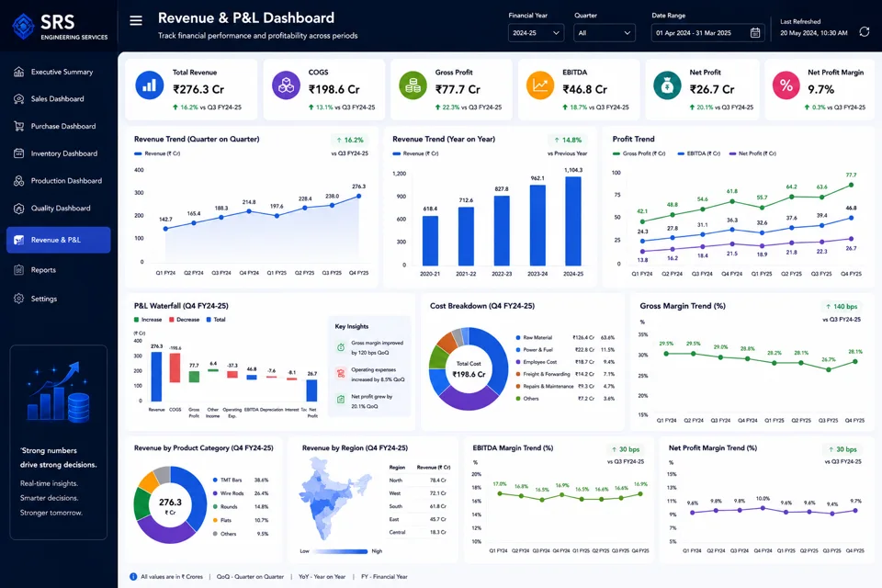Viewport: 882px width, 588px height.
Task: Click the 140 bps badge on Gross Margin Trend
Action: click(841, 307)
